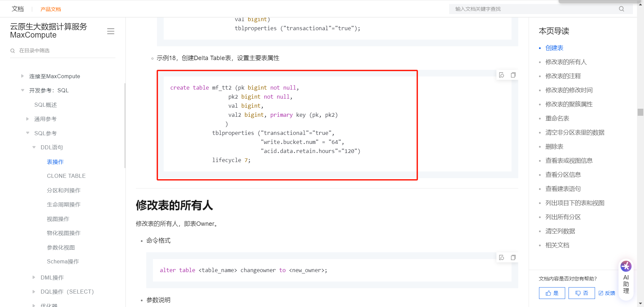Open 参数化视图 sidebar page
The width and height of the screenshot is (644, 307).
tap(61, 247)
